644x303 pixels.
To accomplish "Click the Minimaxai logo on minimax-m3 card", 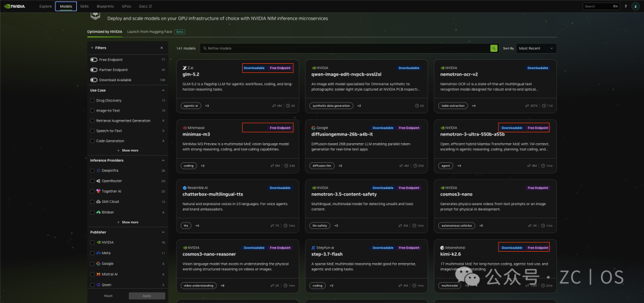I will tap(184, 128).
